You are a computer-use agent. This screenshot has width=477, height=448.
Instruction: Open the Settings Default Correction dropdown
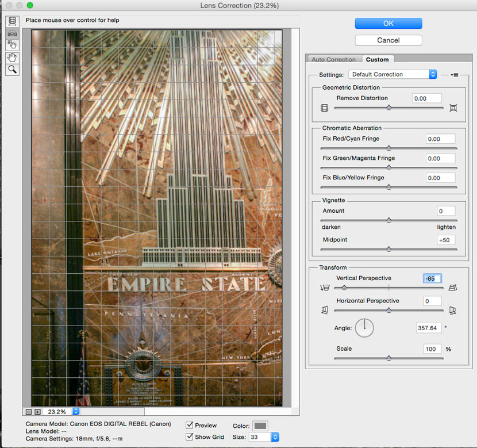pyautogui.click(x=393, y=74)
